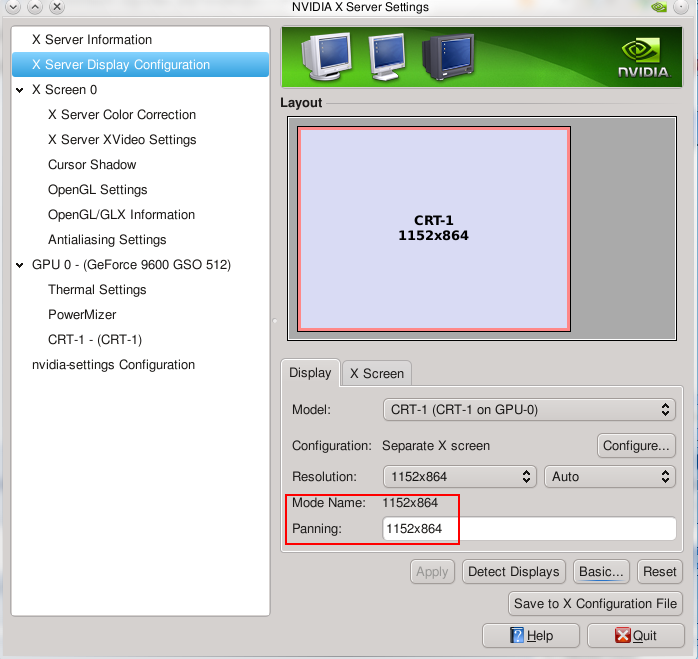Viewport: 698px width, 659px height.
Task: Open Antialiasing Settings page
Action: click(x=107, y=240)
